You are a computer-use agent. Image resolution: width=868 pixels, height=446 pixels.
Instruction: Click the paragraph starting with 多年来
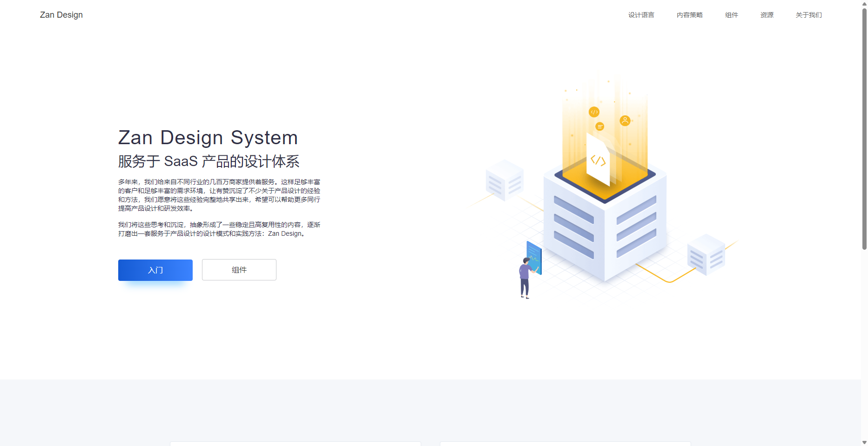point(219,195)
